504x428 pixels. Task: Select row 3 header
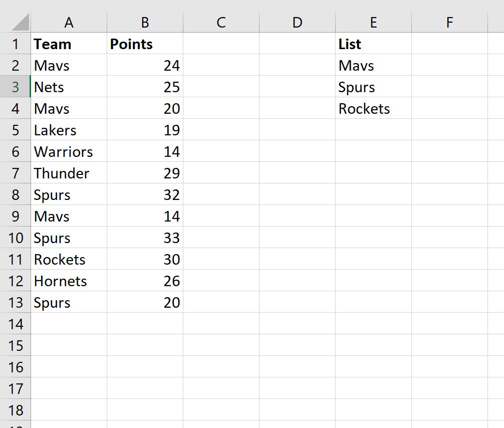click(x=15, y=87)
